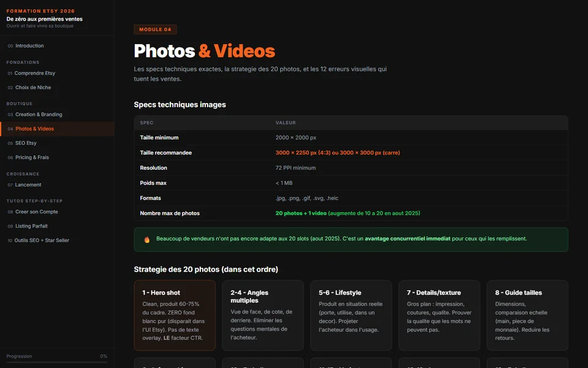Click the CROISSANCE section label
The image size is (588, 368).
point(23,174)
